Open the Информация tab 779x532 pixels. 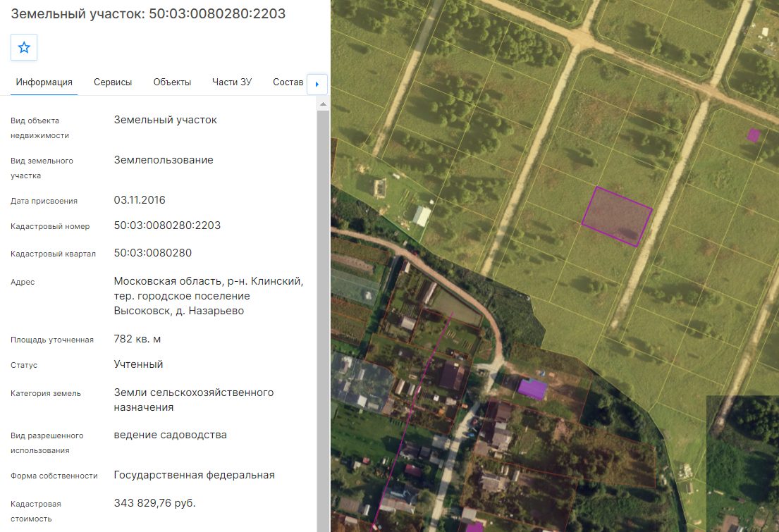pos(44,82)
